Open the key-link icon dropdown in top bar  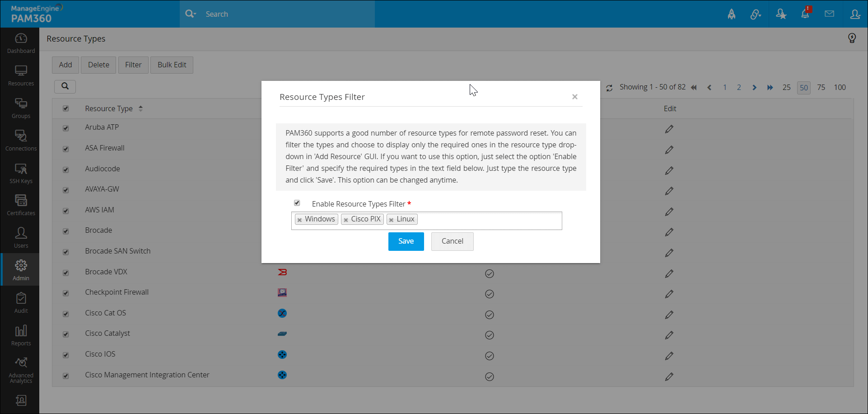pos(756,14)
